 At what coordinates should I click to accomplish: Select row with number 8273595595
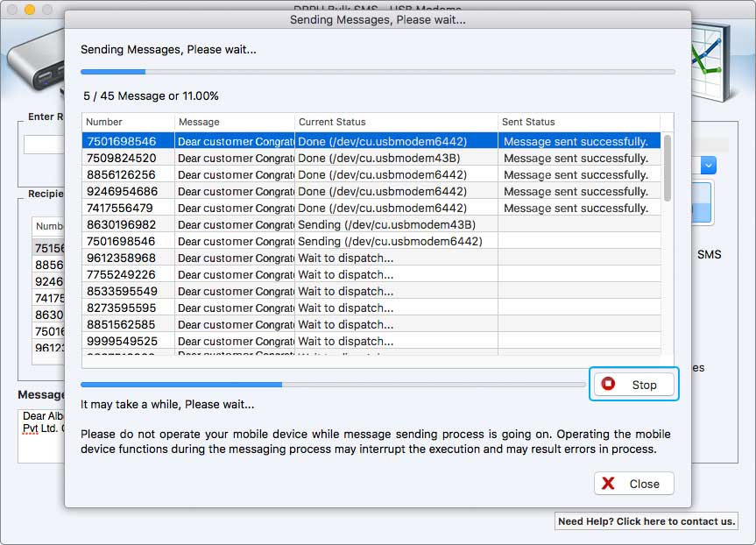pos(371,308)
